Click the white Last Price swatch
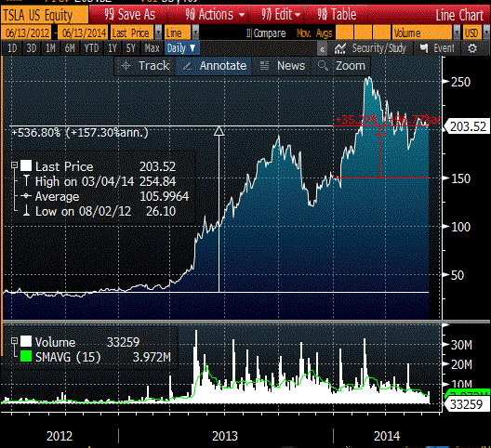Image resolution: width=491 pixels, height=448 pixels. pyautogui.click(x=26, y=165)
